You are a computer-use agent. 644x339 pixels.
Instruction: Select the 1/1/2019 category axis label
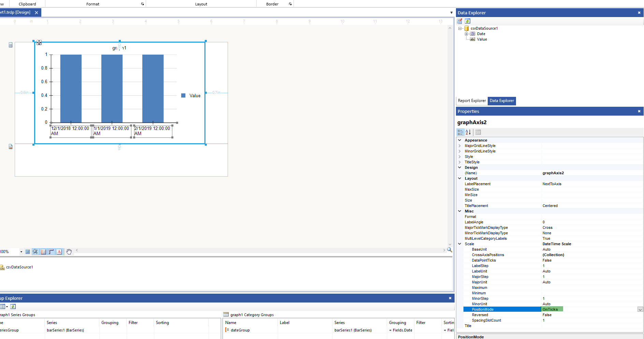pos(112,131)
